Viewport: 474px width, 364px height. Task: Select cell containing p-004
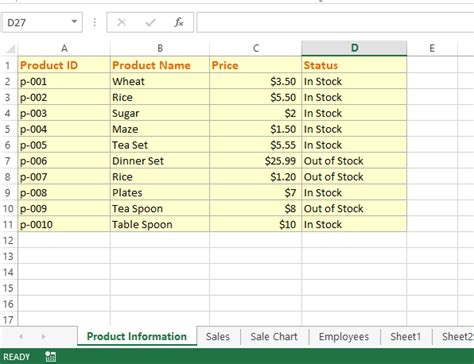click(x=64, y=129)
